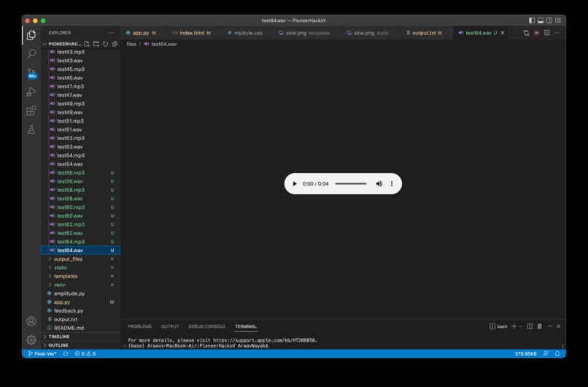The width and height of the screenshot is (588, 387).
Task: Collapse all folders in explorer
Action: pyautogui.click(x=115, y=44)
